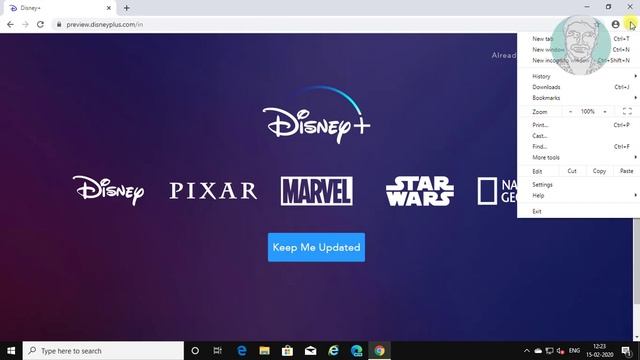Click the Pixar brand logo
The image size is (640, 360).
pyautogui.click(x=213, y=191)
